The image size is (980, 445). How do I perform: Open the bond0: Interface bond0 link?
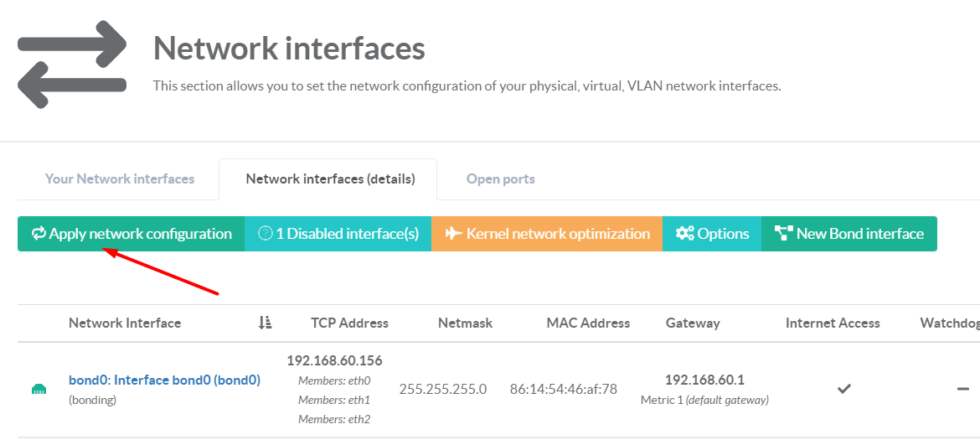pos(164,380)
